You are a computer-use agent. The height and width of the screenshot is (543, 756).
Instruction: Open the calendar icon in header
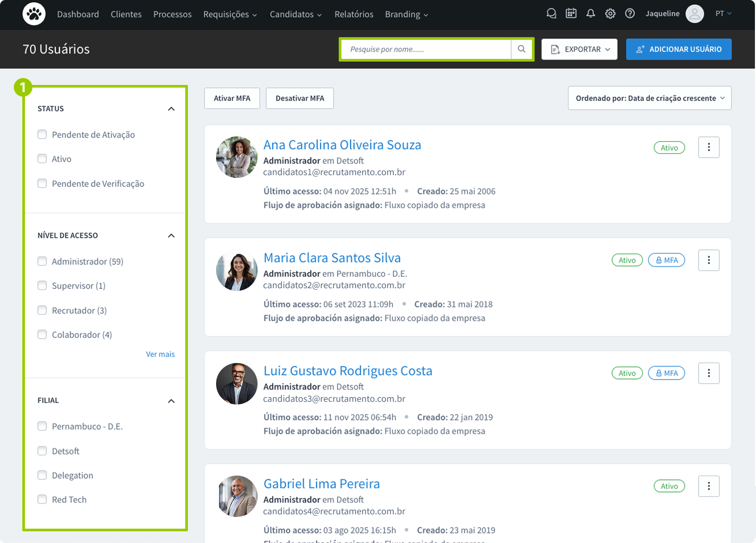tap(571, 14)
